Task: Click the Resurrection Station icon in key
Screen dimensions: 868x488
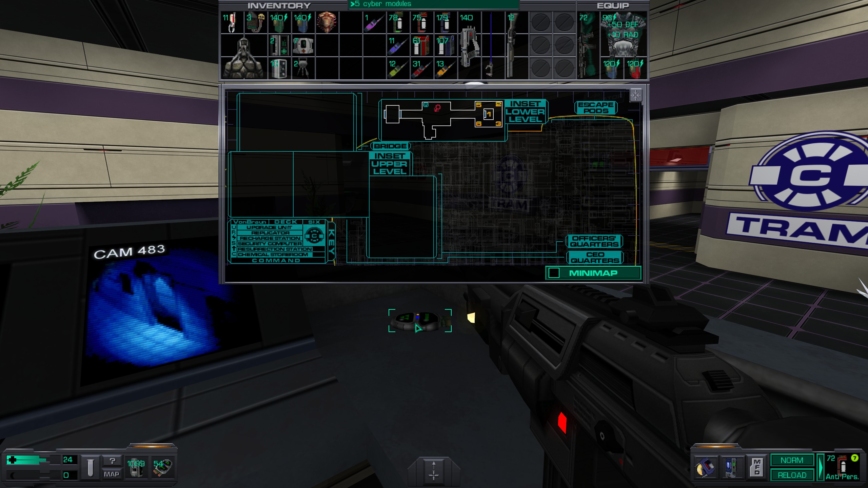Action: point(235,248)
